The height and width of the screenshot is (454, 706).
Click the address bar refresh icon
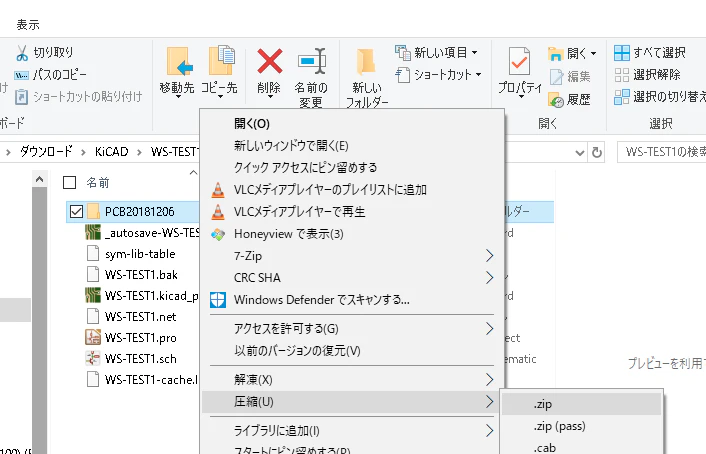point(597,152)
